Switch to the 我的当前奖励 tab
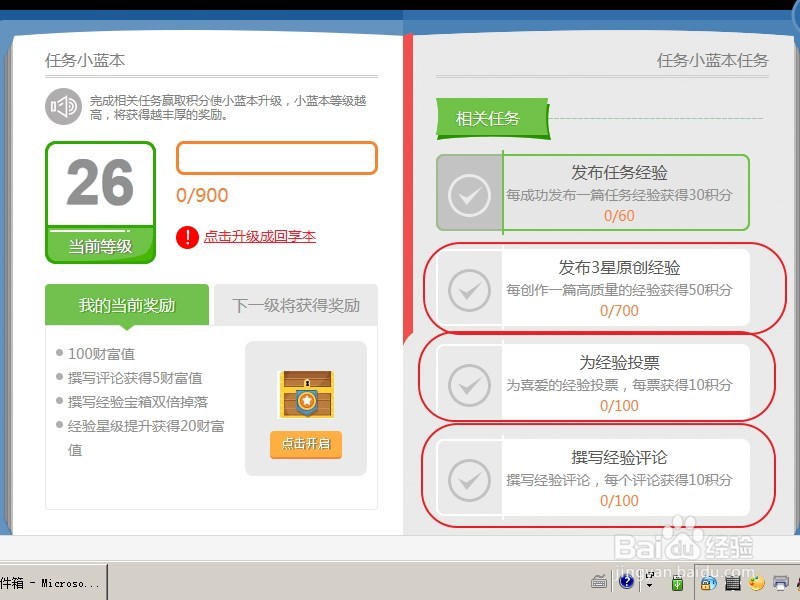 [126, 305]
